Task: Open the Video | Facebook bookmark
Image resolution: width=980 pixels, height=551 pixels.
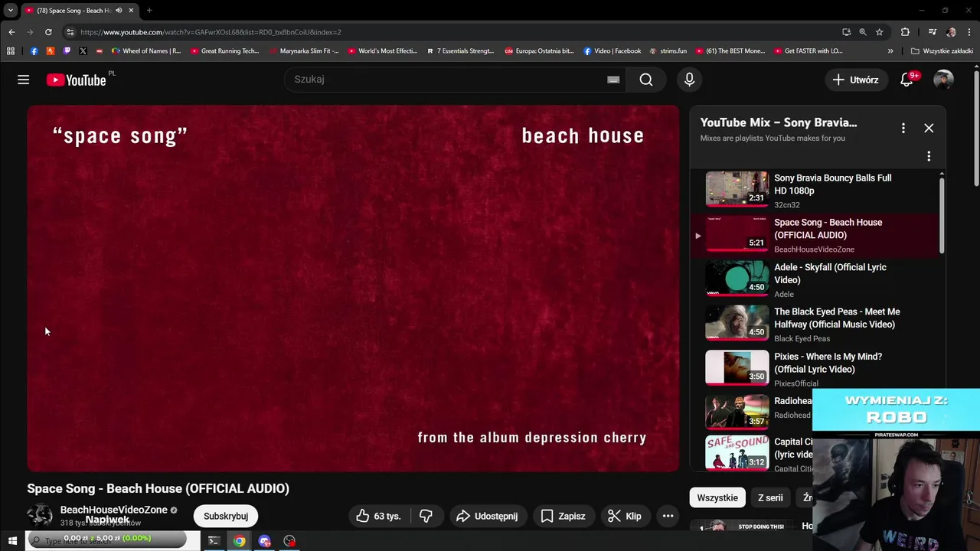Action: click(x=612, y=51)
